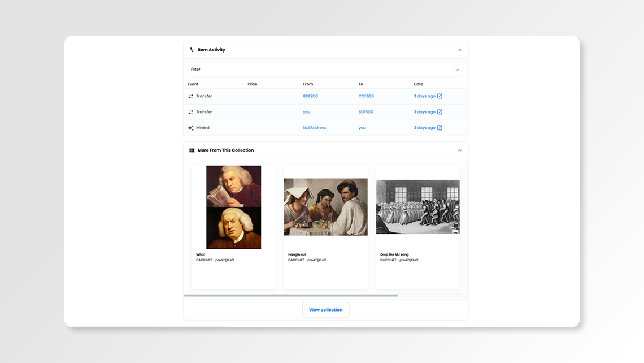
Task: Open the 8DF9D0 recipient address in the second row
Action: click(x=366, y=112)
